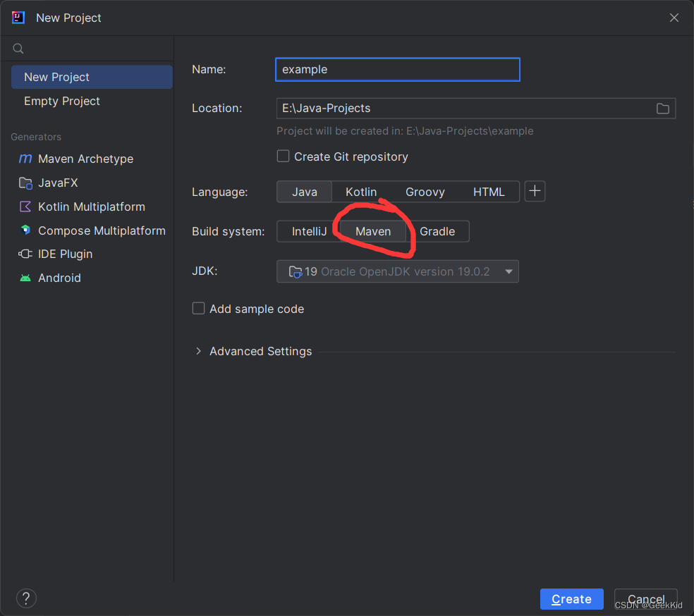Click the JDK folder icon
Screen dimensions: 694x616
[x=296, y=271]
